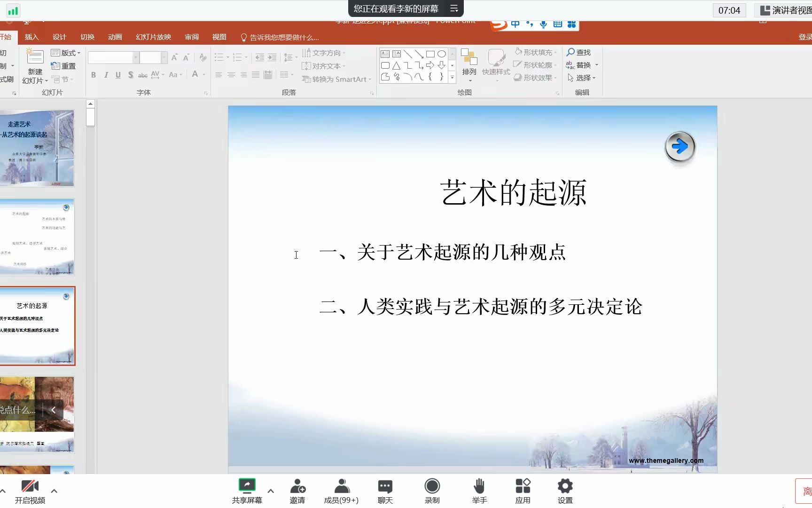Open the Insert (插入) ribbon tab
This screenshot has width=812, height=508.
pos(31,37)
